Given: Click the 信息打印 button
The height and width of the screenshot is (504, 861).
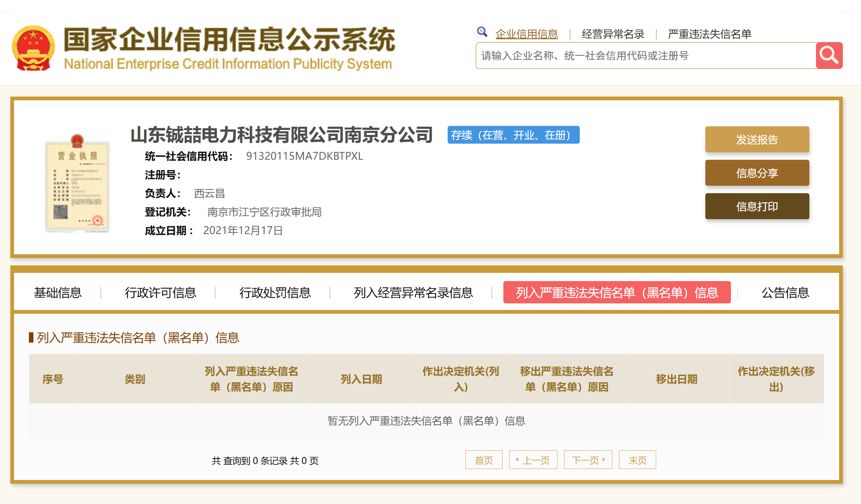Looking at the screenshot, I should point(757,206).
